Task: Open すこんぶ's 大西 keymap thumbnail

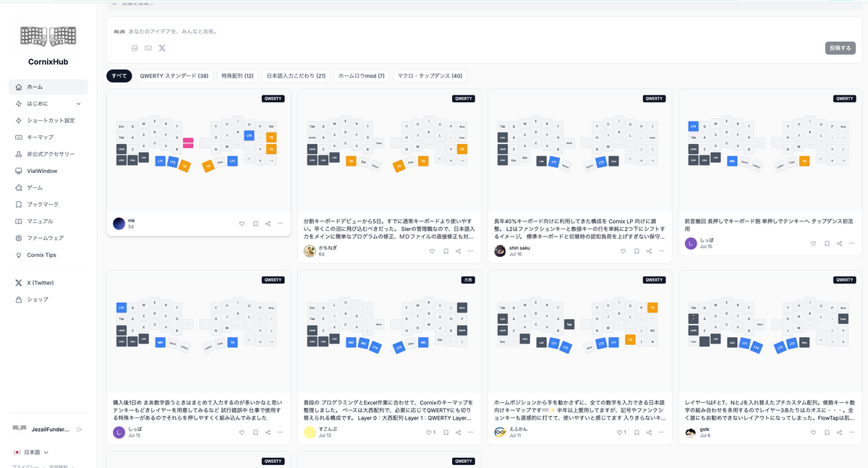Action: coord(389,331)
